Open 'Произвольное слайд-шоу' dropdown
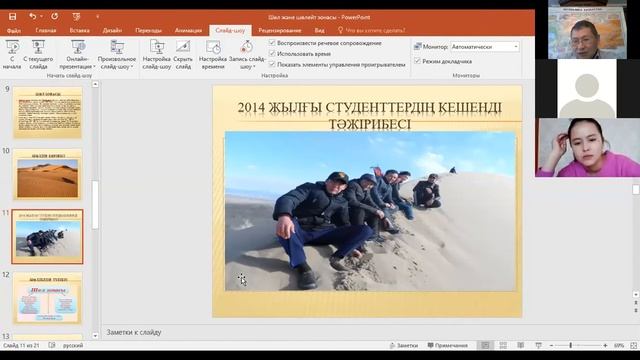 pos(117,54)
